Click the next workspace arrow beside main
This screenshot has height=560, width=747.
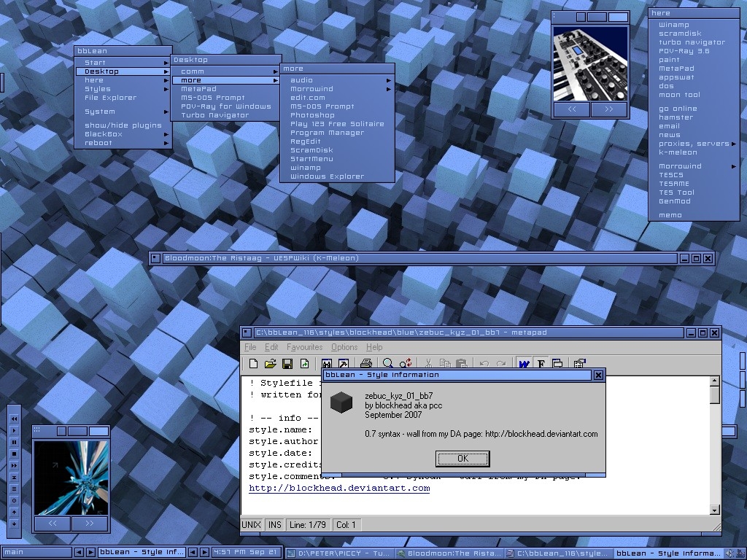(90, 553)
